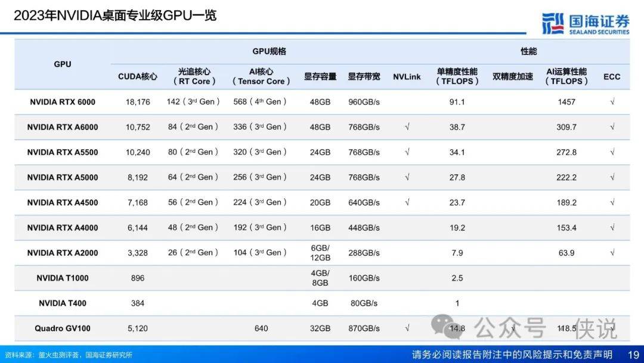This screenshot has width=644, height=363.
Task: Select the "NVIDIA RTX A5500" row label
Action: 63,152
